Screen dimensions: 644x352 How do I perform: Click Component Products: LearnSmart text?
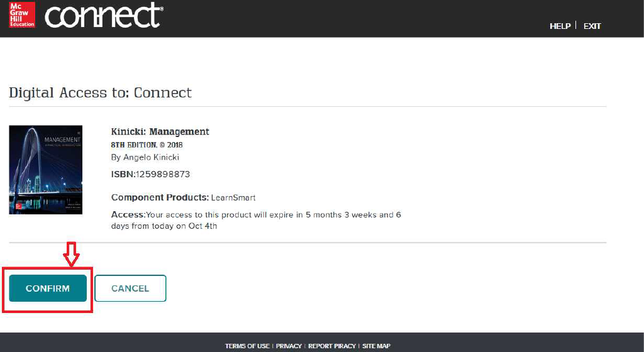pos(183,197)
